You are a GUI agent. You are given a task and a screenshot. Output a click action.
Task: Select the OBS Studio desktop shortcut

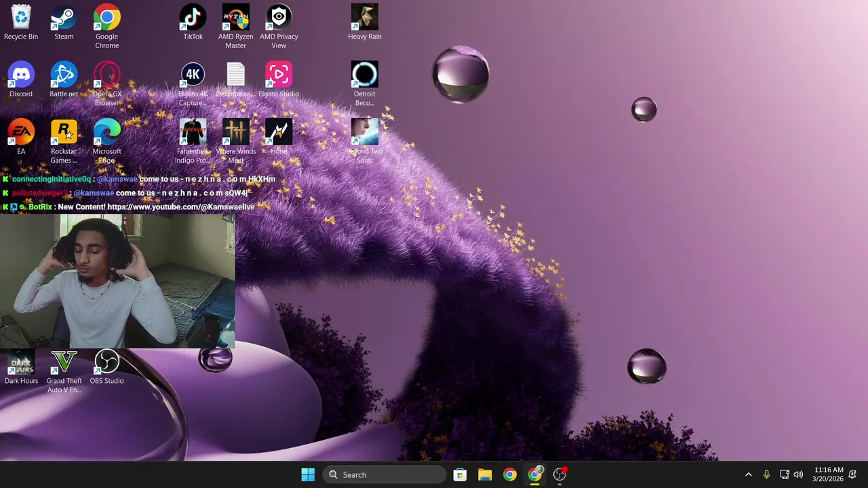(106, 367)
